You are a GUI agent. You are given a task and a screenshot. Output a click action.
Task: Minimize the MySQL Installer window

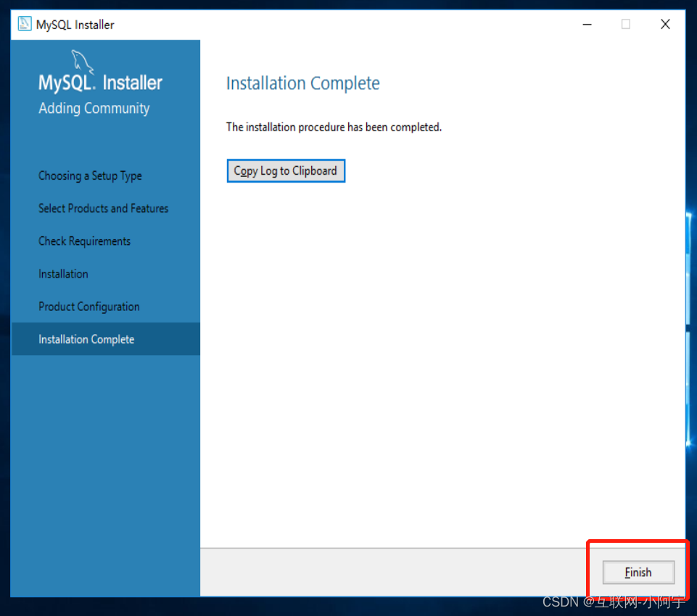587,24
